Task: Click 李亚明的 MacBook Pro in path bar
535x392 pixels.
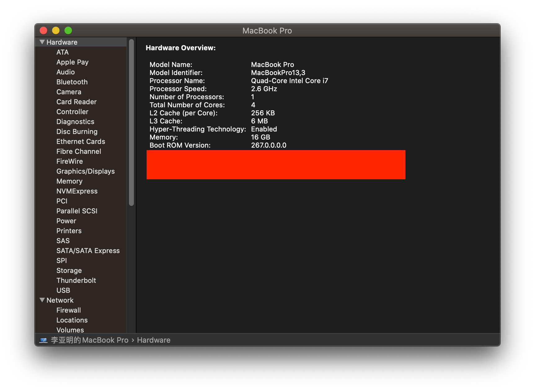Action: (x=89, y=340)
